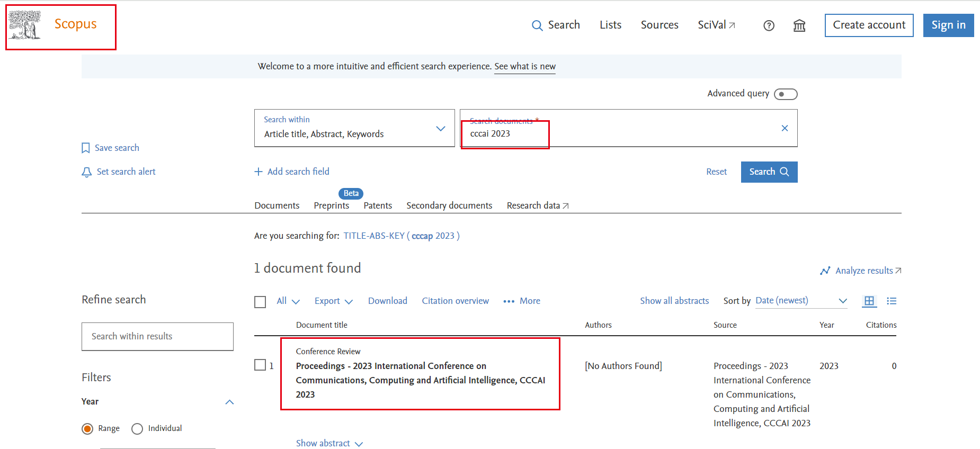This screenshot has width=980, height=449.
Task: Open Citation overview
Action: tap(455, 301)
